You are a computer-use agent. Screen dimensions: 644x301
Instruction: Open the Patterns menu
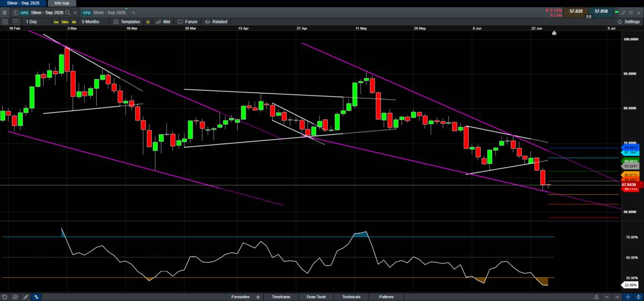point(386,297)
